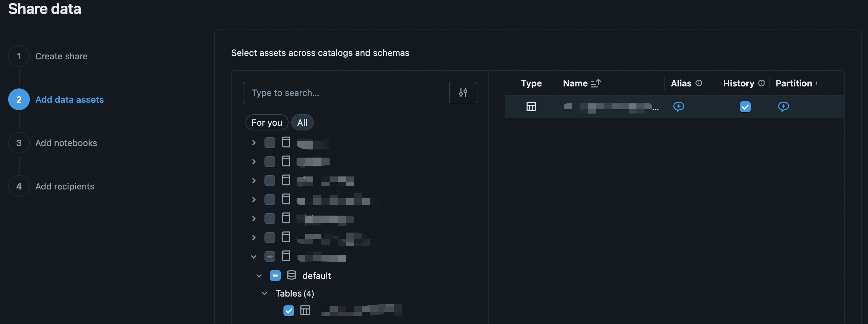
Task: Expand the fifth catalog in the tree
Action: click(254, 219)
